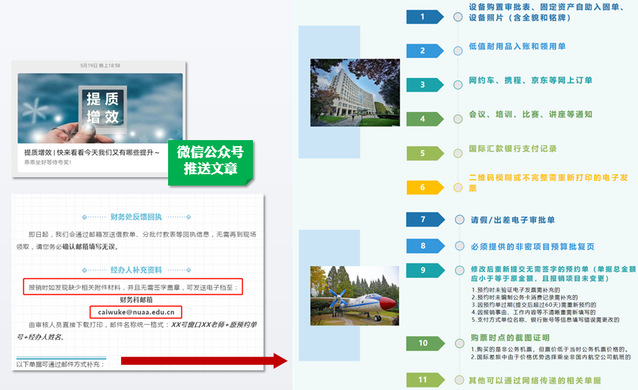
Task: Click the number 1 arrow badge
Action: 424,17
